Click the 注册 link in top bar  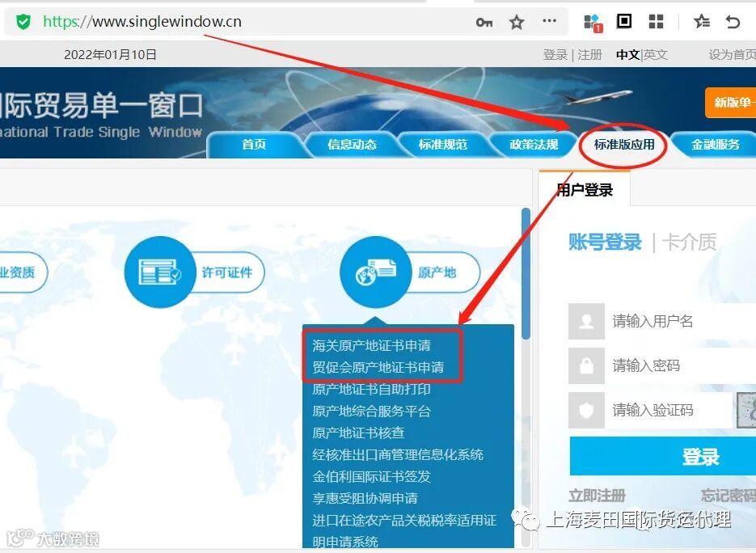(x=589, y=54)
